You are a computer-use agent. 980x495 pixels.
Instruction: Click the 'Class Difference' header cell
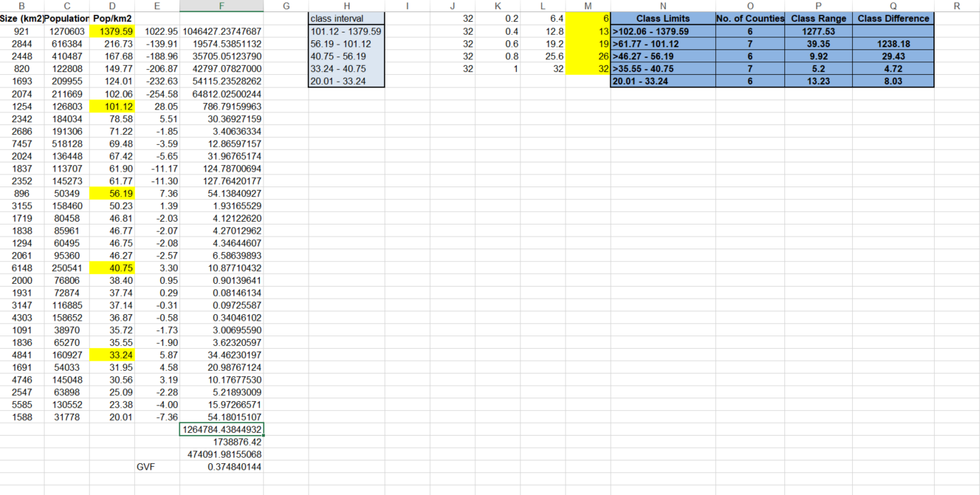pos(893,18)
